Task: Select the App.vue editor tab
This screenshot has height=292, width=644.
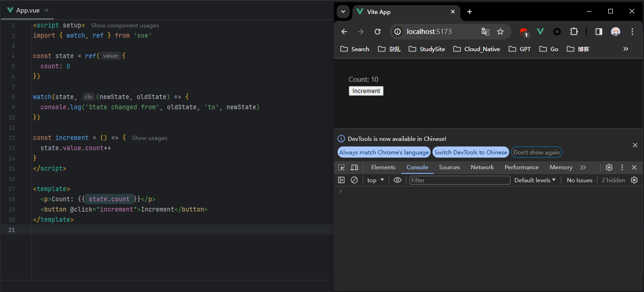Action: pos(27,10)
